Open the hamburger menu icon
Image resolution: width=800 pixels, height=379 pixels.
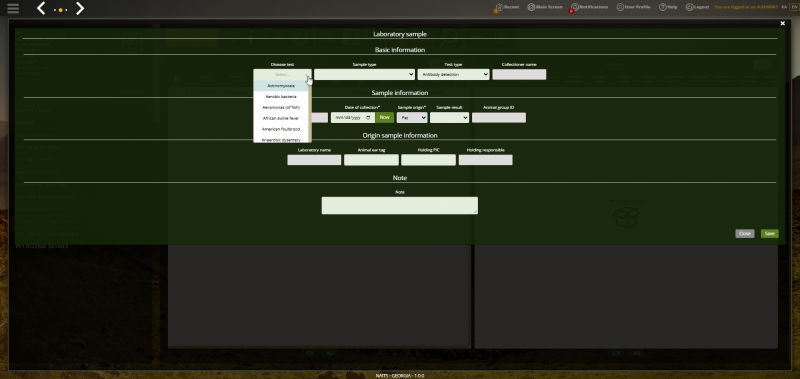pyautogui.click(x=13, y=8)
